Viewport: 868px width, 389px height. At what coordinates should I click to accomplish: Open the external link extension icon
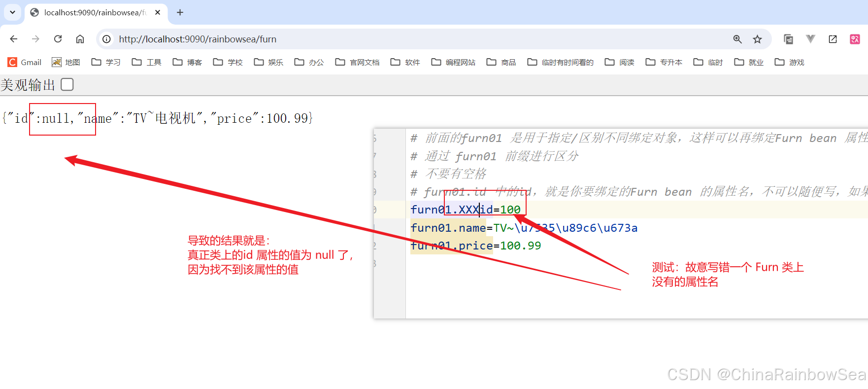pos(833,39)
